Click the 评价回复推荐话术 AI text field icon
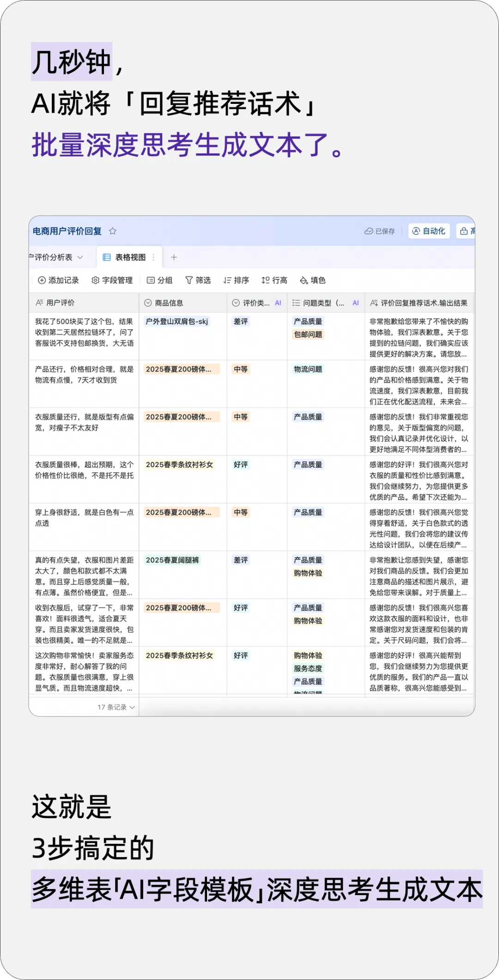Screen dimensions: 499x980 point(374,303)
